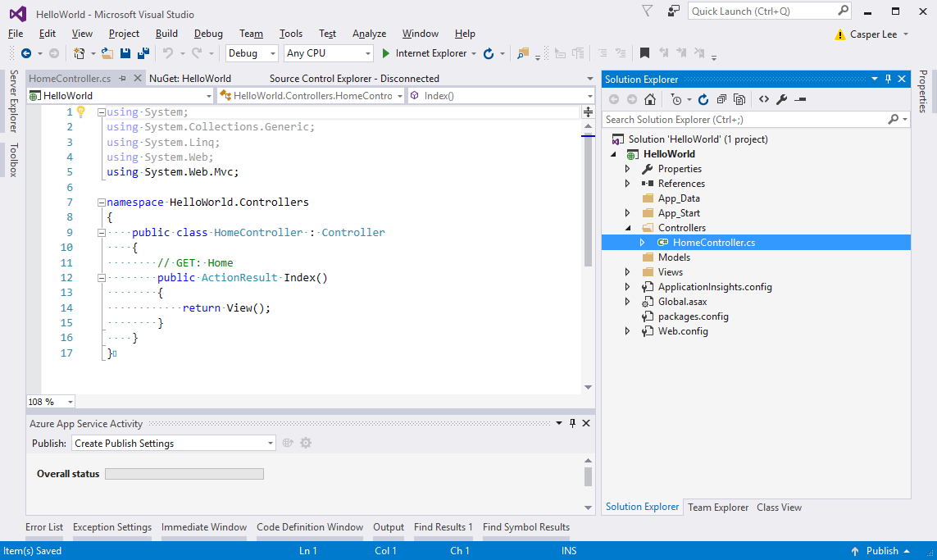Start debugging with the green play icon
Screen dimensions: 937x560
click(385, 53)
